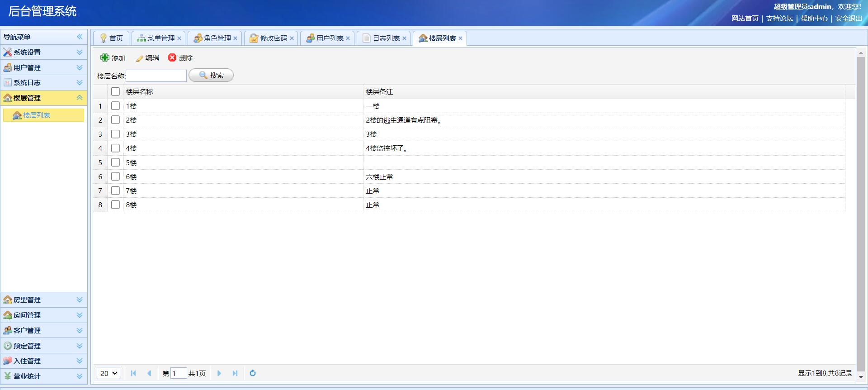Click the house icon beside 房间管理

pos(8,315)
